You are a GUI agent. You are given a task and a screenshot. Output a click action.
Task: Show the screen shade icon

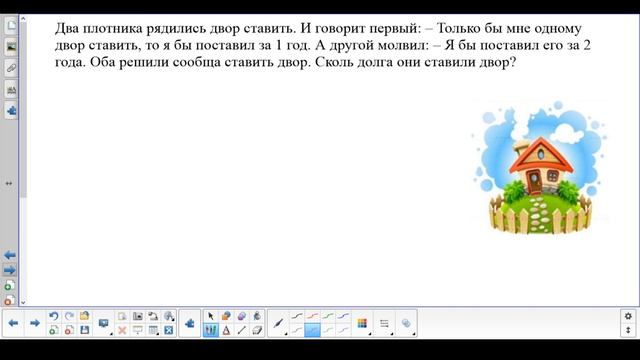point(138,330)
